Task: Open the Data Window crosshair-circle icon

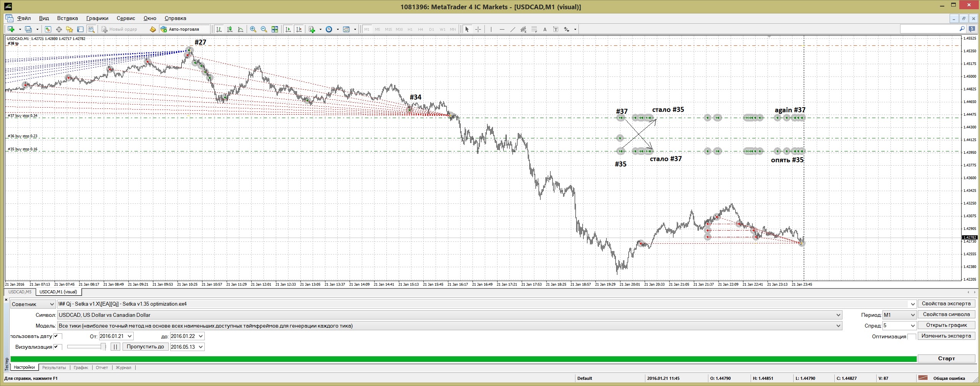Action: click(59, 29)
